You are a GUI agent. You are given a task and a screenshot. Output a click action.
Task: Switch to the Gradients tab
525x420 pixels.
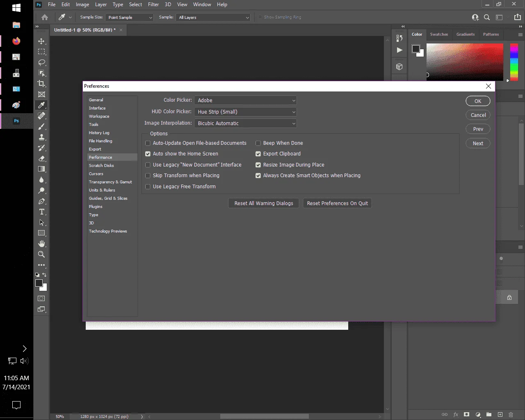click(x=466, y=34)
